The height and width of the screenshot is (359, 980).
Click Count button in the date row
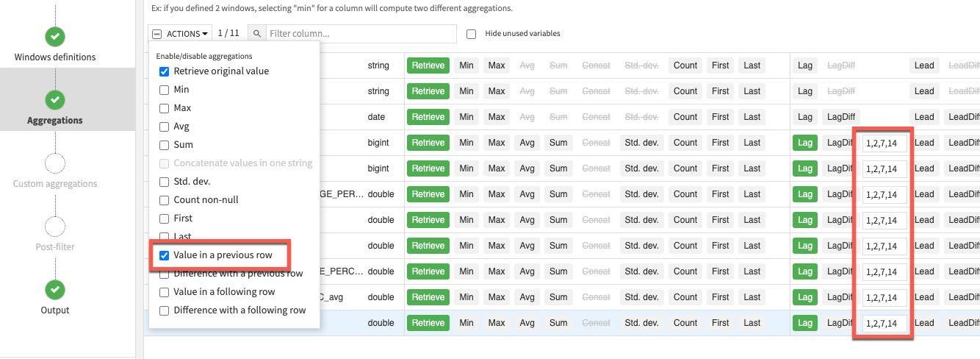pos(685,117)
